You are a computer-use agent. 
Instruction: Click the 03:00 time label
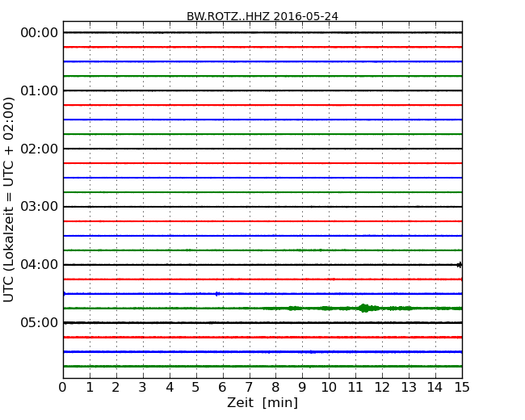(x=40, y=207)
